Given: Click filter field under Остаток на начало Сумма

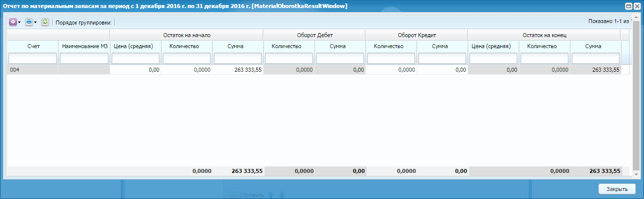Looking at the screenshot, I should tap(238, 58).
